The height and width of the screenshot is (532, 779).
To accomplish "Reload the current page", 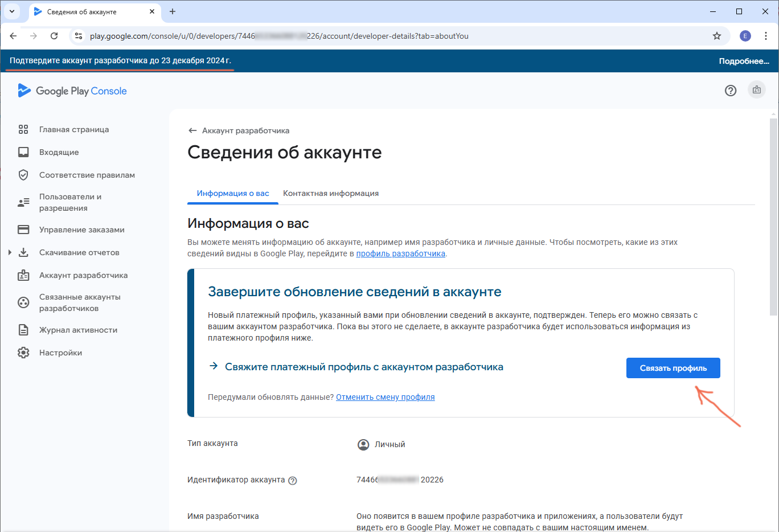I will pyautogui.click(x=54, y=36).
